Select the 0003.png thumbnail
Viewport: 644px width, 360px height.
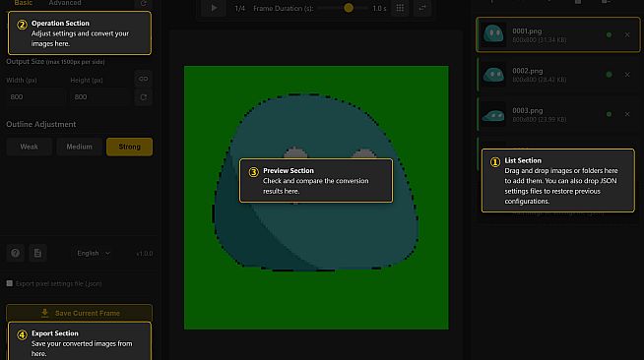coord(493,114)
